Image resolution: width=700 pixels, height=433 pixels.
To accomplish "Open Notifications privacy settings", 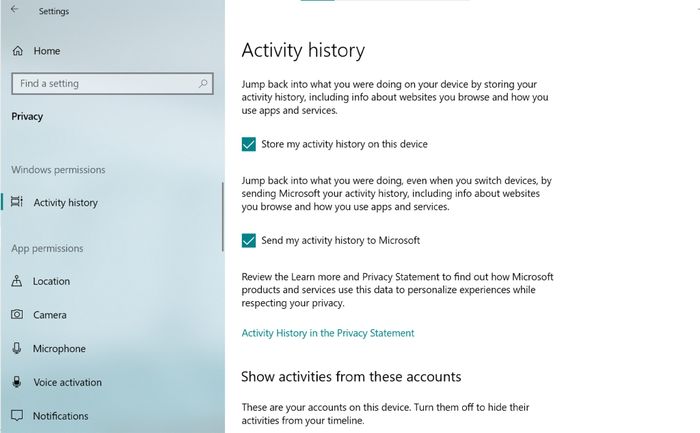I will pos(60,416).
